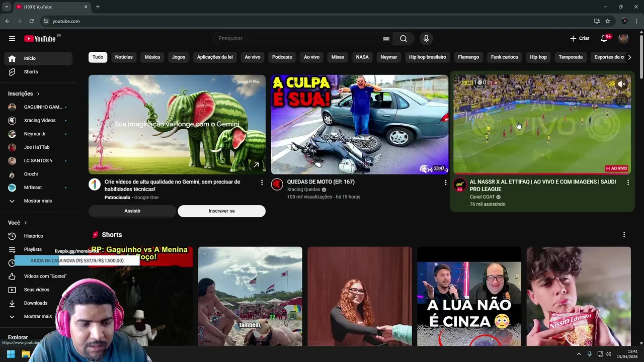Image resolution: width=644 pixels, height=362 pixels.
Task: Select the Neymar filter chip
Action: coord(388,57)
